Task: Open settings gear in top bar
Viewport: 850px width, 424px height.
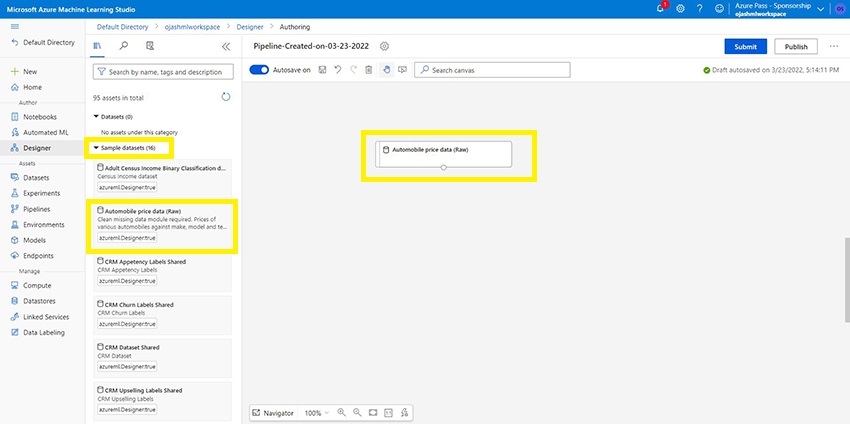Action: tap(680, 9)
